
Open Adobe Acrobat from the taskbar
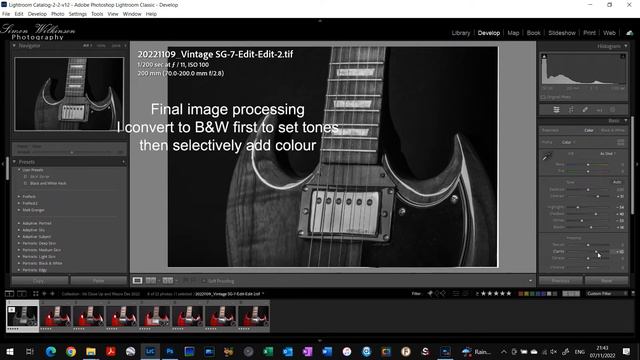tap(111, 351)
